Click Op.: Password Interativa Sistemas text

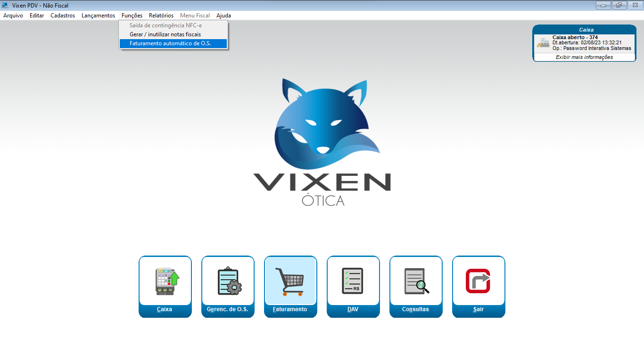592,48
